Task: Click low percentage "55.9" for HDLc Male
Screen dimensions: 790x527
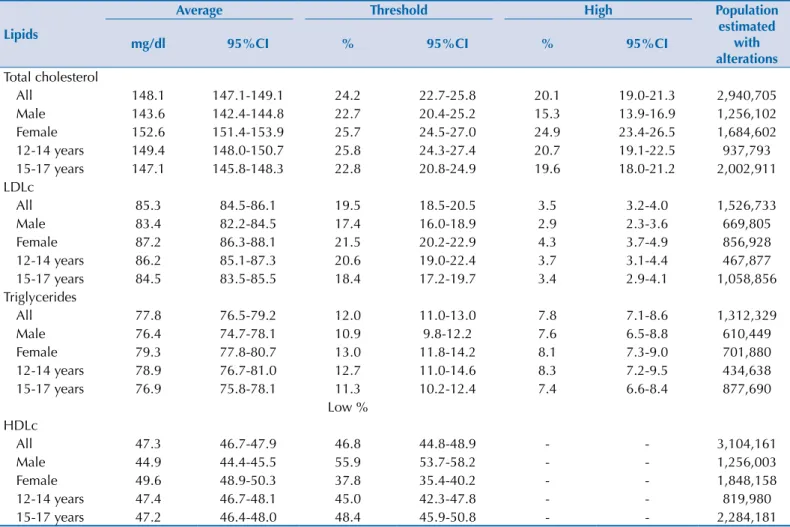Action: [348, 462]
